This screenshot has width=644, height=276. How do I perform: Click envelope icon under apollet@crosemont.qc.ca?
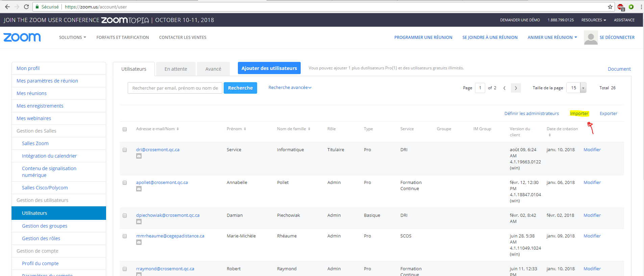pos(139,189)
